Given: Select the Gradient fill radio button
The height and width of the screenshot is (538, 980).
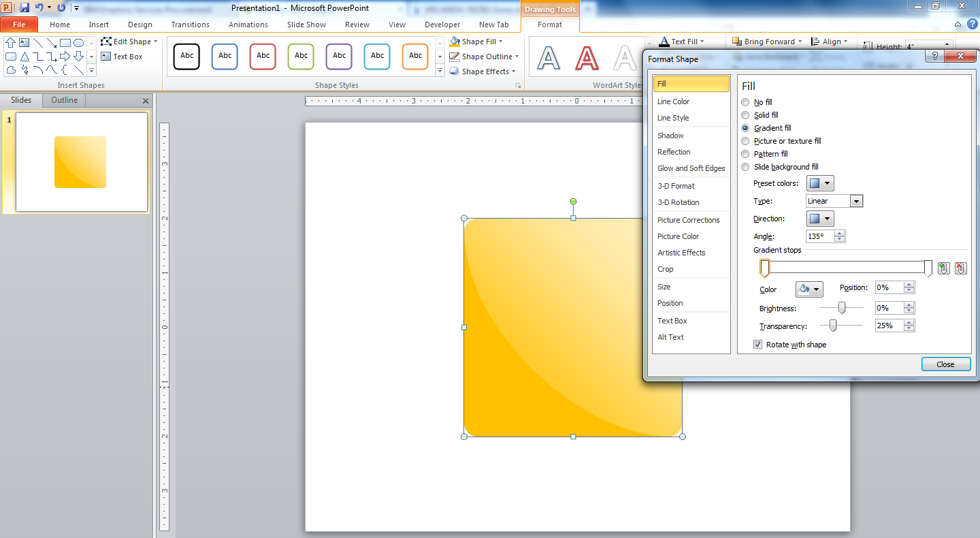Looking at the screenshot, I should point(745,128).
